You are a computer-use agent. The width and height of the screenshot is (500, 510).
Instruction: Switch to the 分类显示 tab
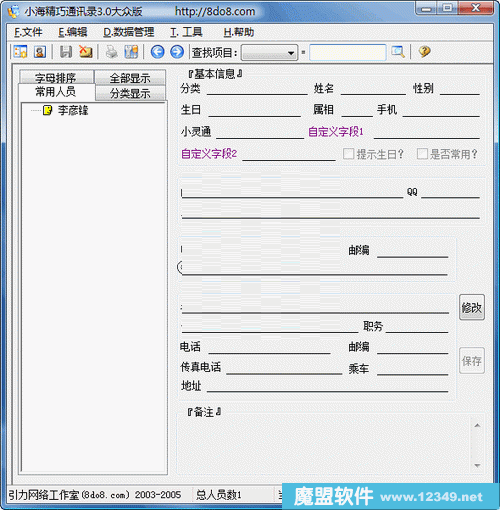[130, 93]
